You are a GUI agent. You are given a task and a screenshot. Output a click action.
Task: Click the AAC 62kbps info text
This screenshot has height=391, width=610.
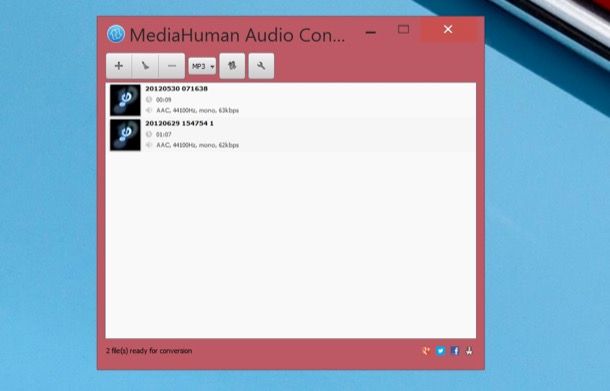click(197, 145)
